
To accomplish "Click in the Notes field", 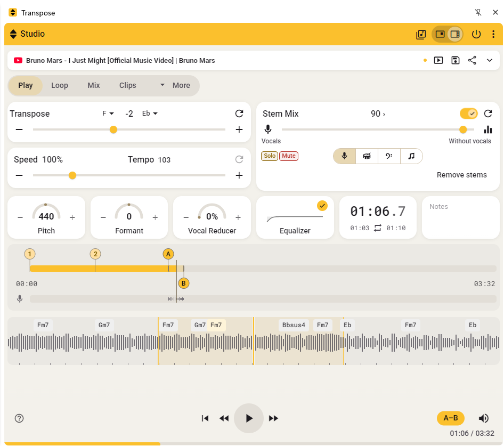I will click(461, 218).
